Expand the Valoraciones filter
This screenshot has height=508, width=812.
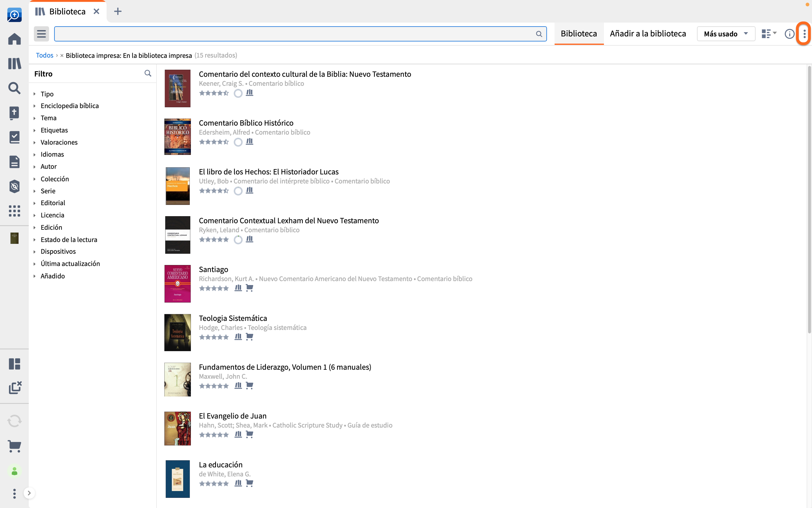click(x=35, y=143)
